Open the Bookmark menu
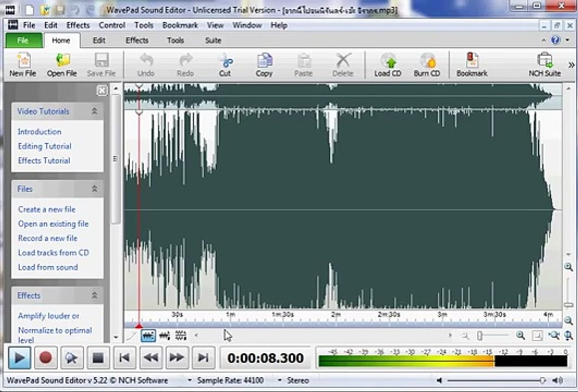 pos(180,25)
